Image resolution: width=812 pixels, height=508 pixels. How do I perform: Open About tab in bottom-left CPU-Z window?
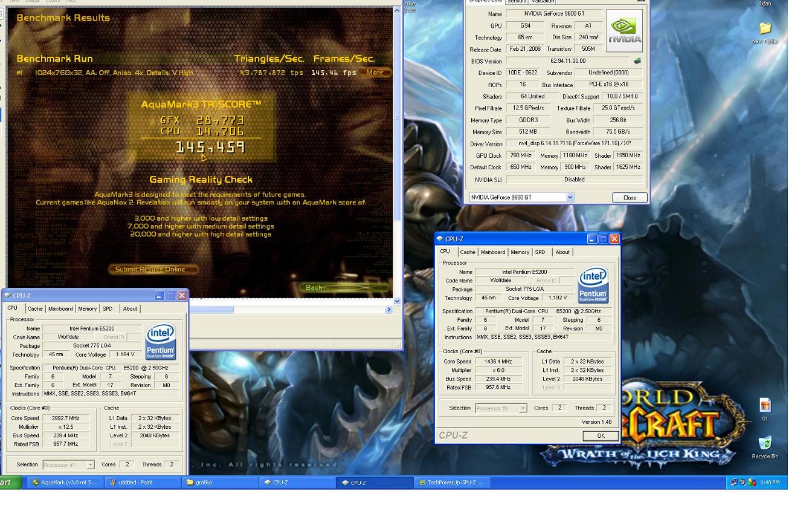pos(130,308)
